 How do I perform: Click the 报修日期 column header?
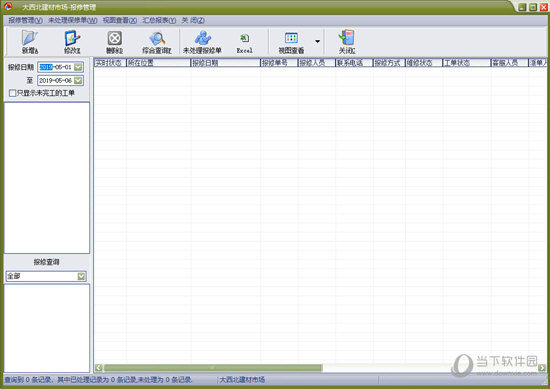pos(225,63)
